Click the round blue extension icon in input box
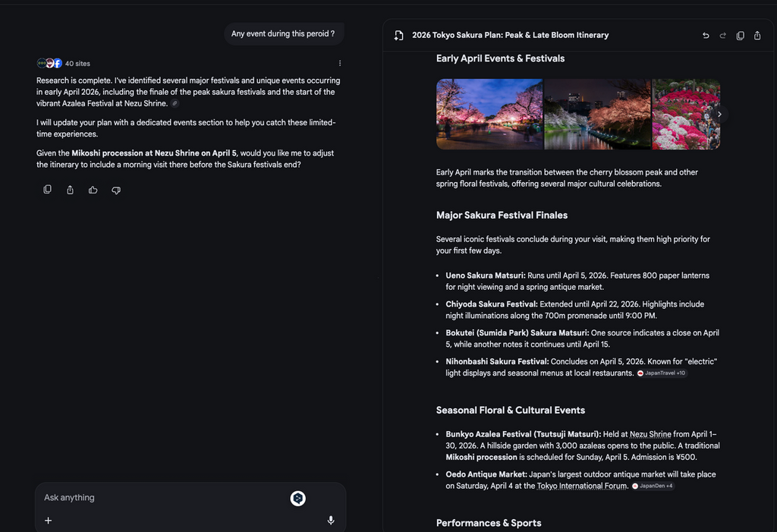 [x=298, y=499]
